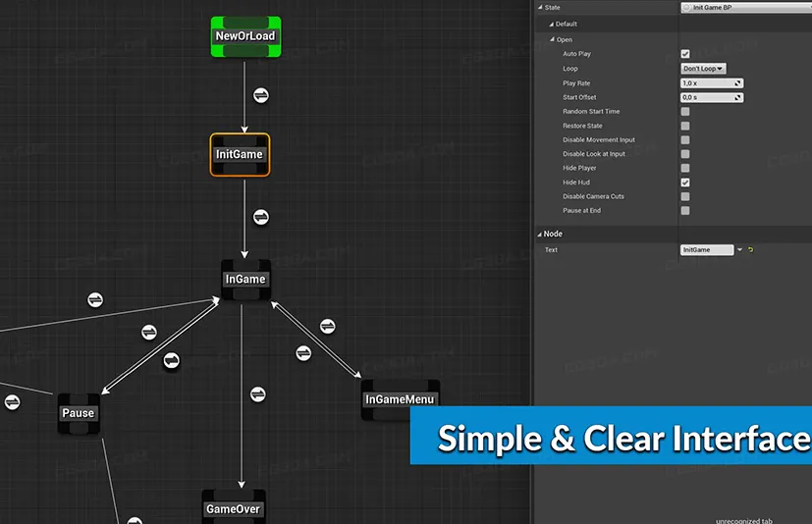The width and height of the screenshot is (812, 524).
Task: Select the InGame state node
Action: [x=246, y=280]
